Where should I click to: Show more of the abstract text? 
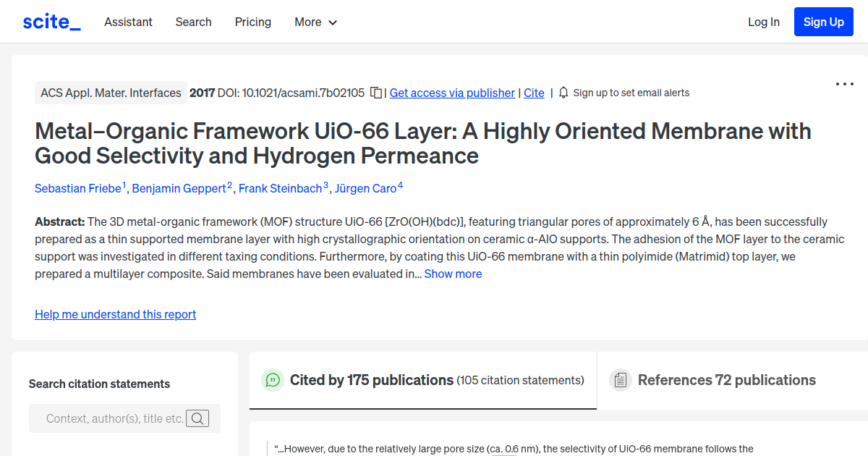click(453, 274)
